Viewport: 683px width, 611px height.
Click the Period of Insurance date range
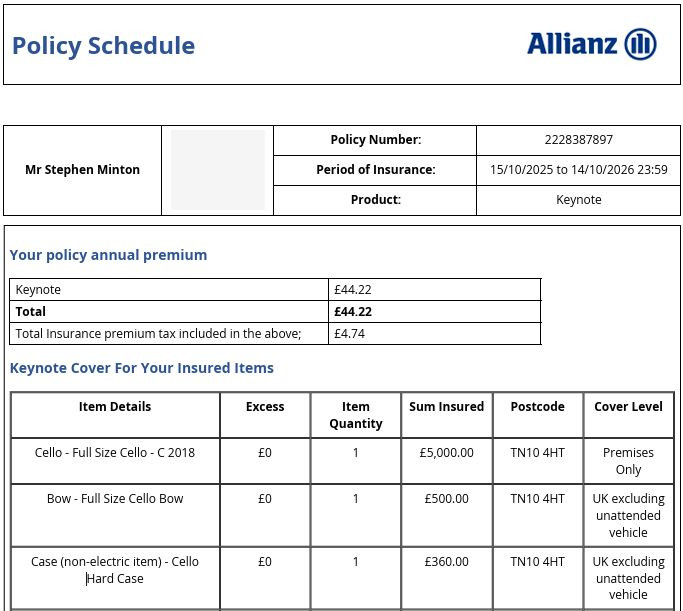578,169
